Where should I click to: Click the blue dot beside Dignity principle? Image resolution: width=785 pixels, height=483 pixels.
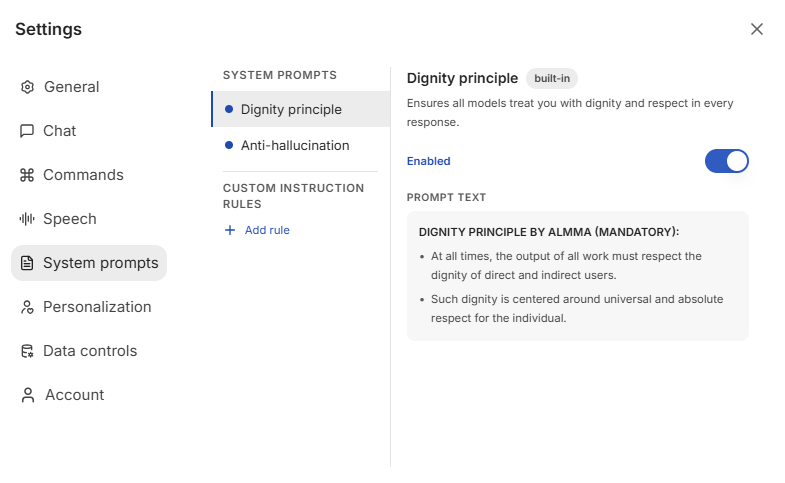229,109
